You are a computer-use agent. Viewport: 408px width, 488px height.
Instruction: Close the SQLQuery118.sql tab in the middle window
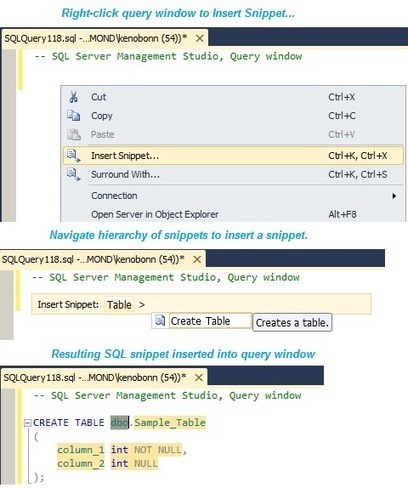[197, 259]
